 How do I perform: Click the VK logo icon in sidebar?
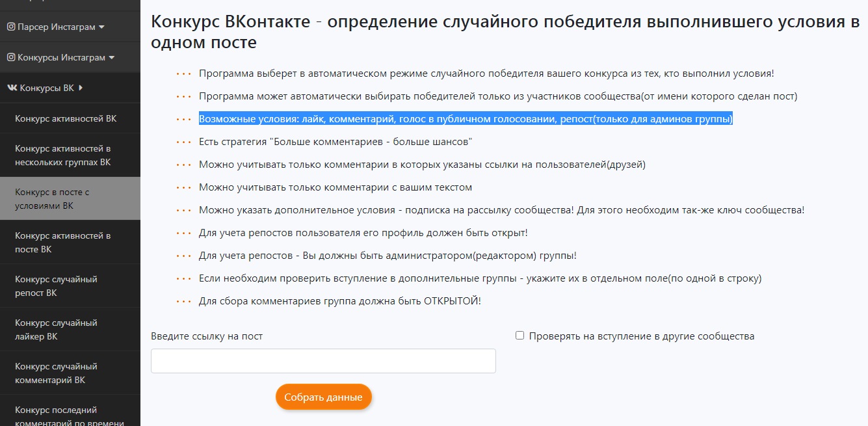click(x=12, y=88)
